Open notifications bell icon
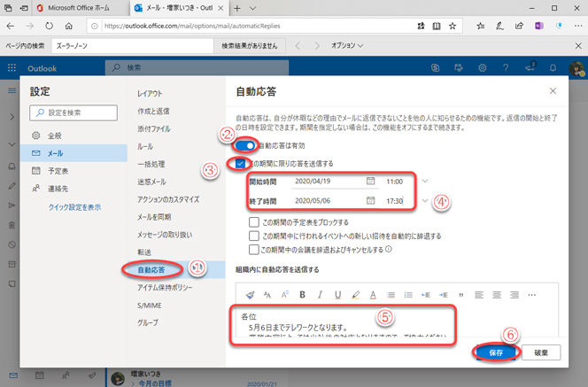The width and height of the screenshot is (588, 387). pyautogui.click(x=553, y=68)
